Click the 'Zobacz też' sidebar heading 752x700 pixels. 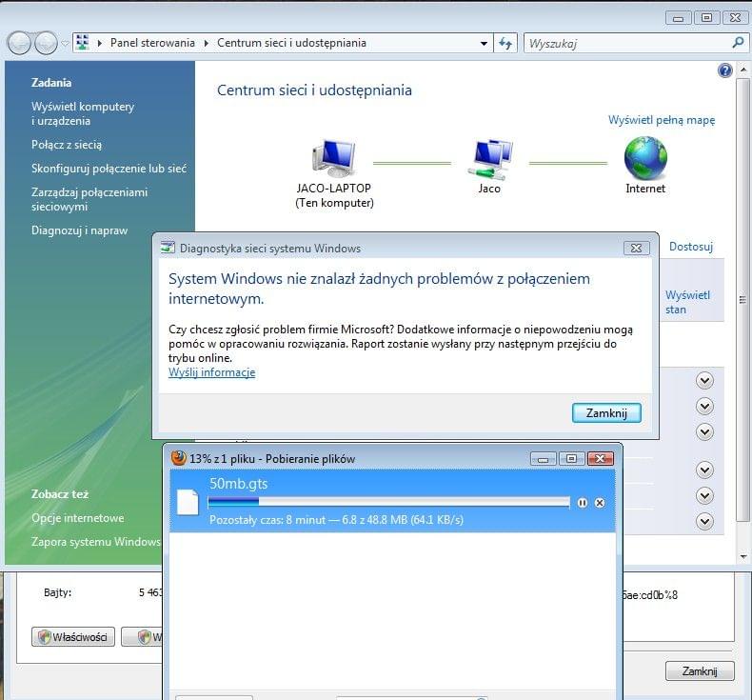tap(60, 494)
